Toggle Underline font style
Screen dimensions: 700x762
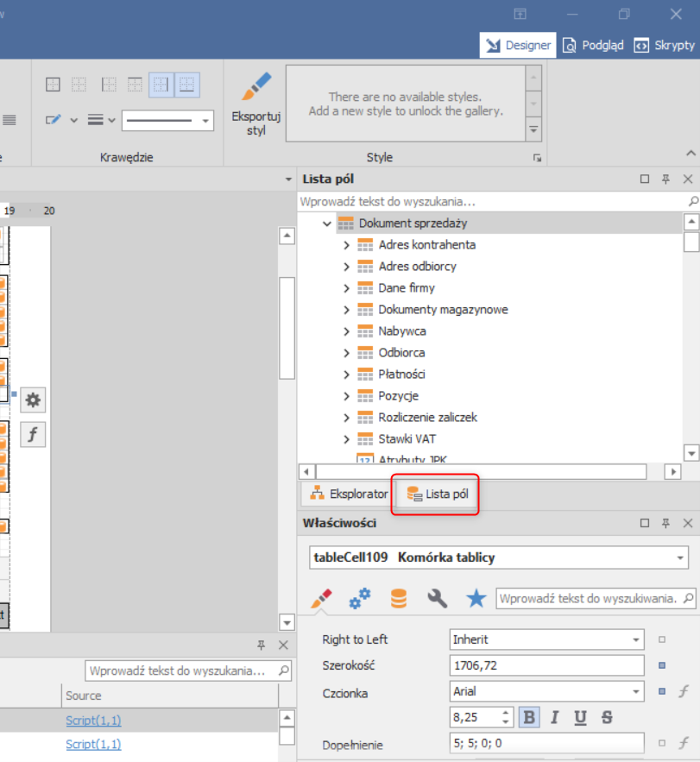(x=580, y=717)
